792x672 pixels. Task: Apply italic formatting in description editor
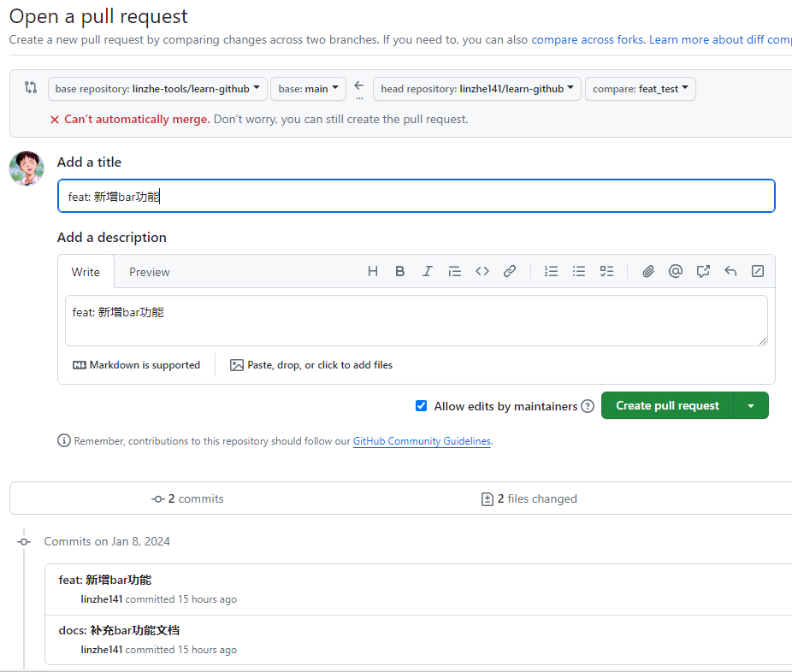428,272
